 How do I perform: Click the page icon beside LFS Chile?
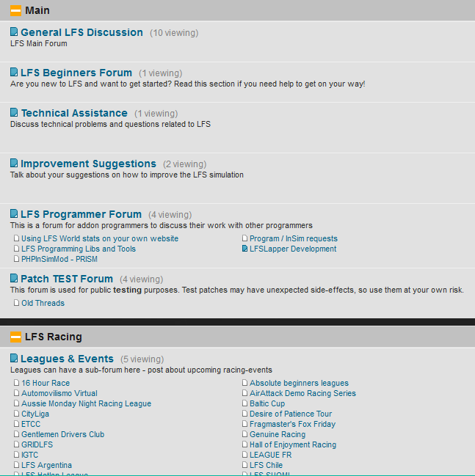(x=244, y=465)
